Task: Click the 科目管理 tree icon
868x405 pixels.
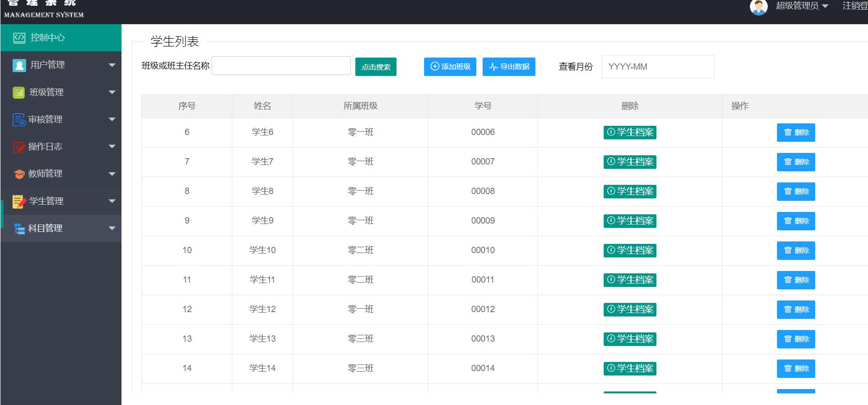Action: (19, 229)
